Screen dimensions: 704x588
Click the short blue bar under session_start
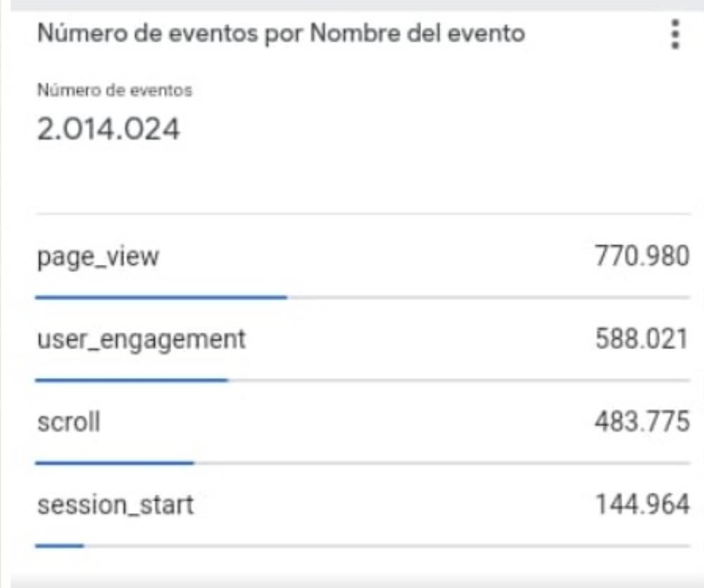59,545
